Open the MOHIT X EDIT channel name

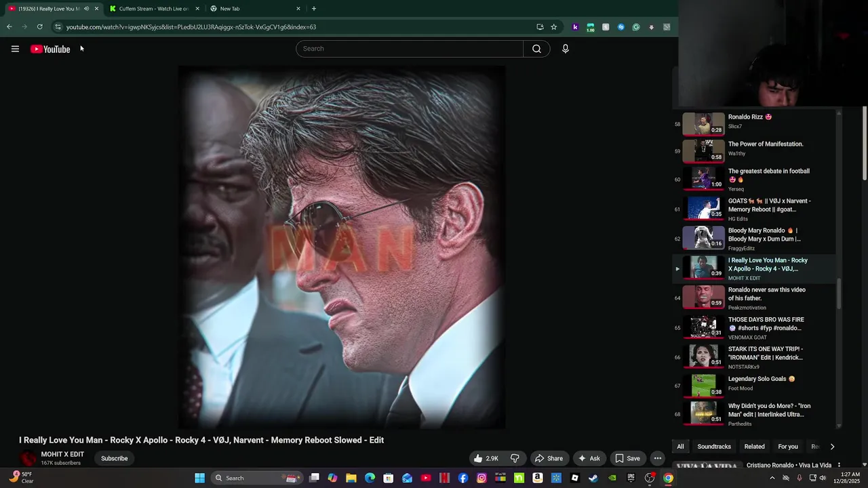tap(62, 454)
